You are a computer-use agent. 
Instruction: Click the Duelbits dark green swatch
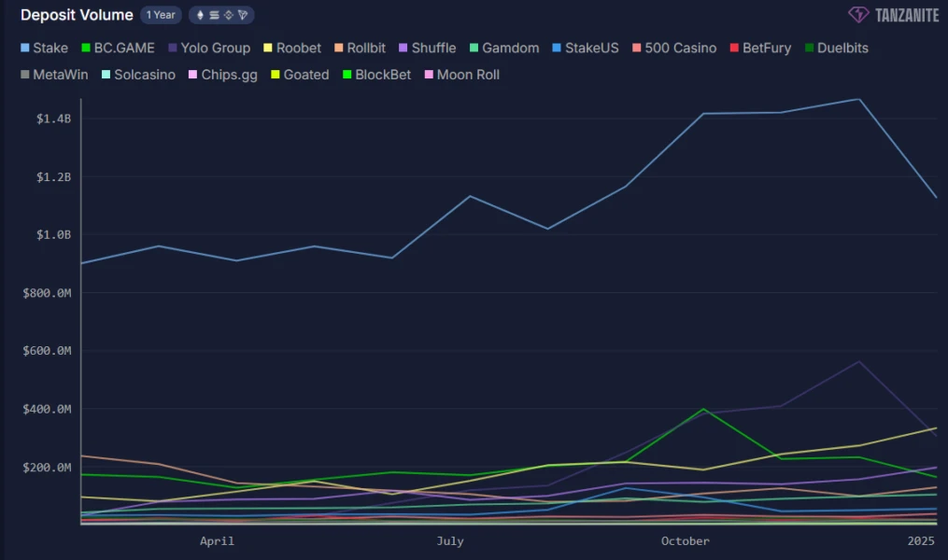(x=809, y=48)
